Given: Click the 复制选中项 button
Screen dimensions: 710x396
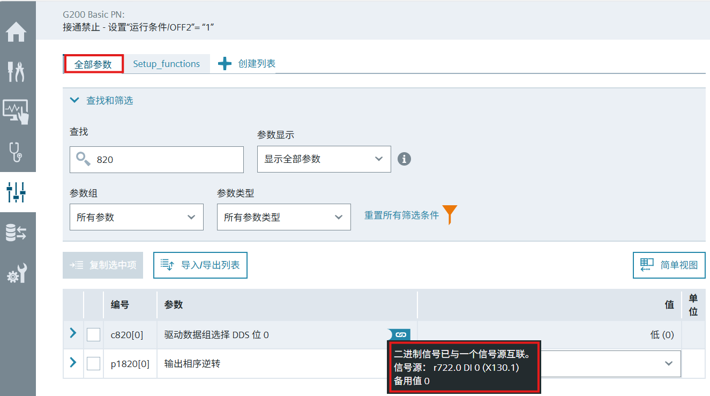Looking at the screenshot, I should click(x=103, y=265).
